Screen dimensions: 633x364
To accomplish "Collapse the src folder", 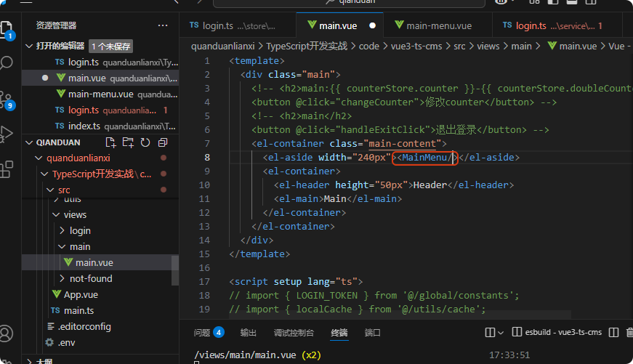I will (50, 190).
